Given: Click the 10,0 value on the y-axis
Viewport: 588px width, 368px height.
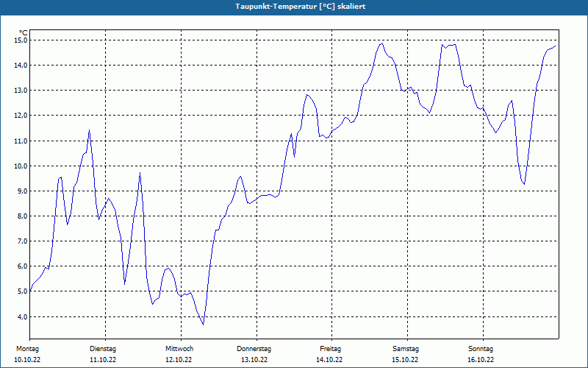Looking at the screenshot, I should [21, 166].
